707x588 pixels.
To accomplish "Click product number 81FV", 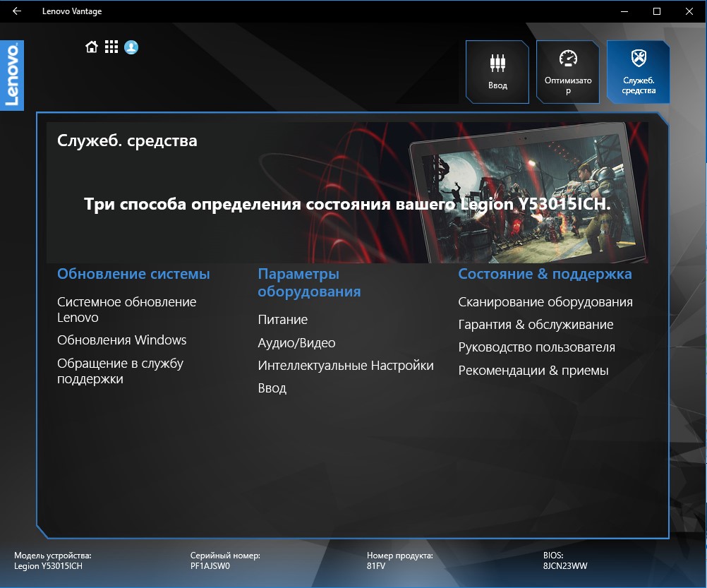I will pos(376,566).
